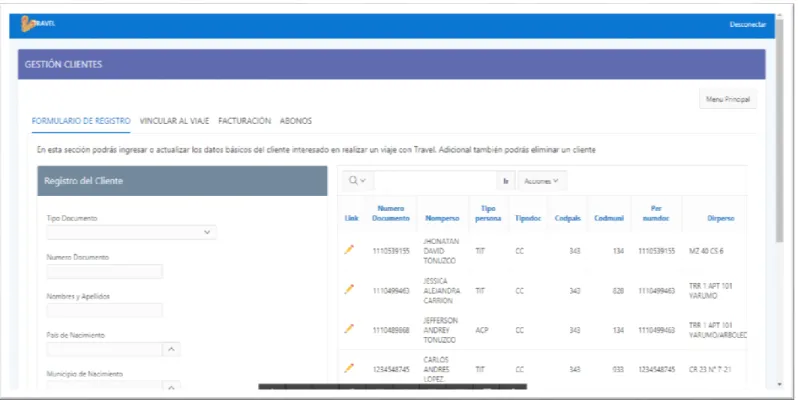Click address CR 23 N° 7-21
Image resolution: width=798 pixels, height=400 pixels.
point(709,369)
